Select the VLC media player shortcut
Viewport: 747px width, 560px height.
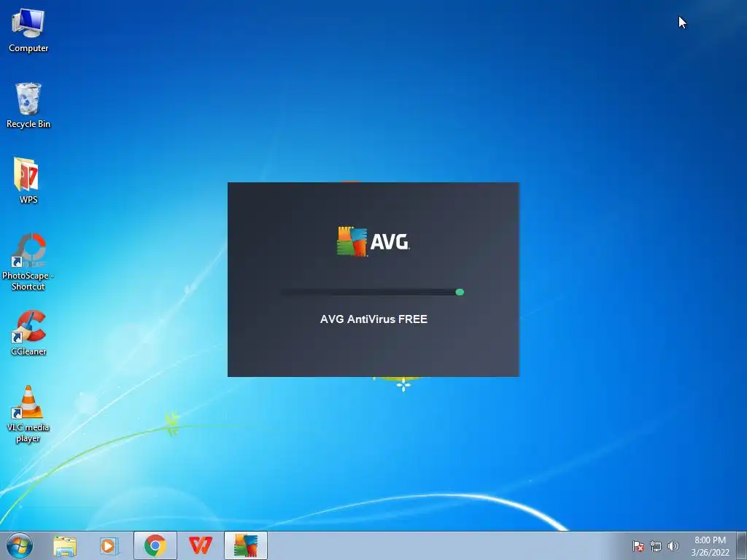click(x=28, y=414)
